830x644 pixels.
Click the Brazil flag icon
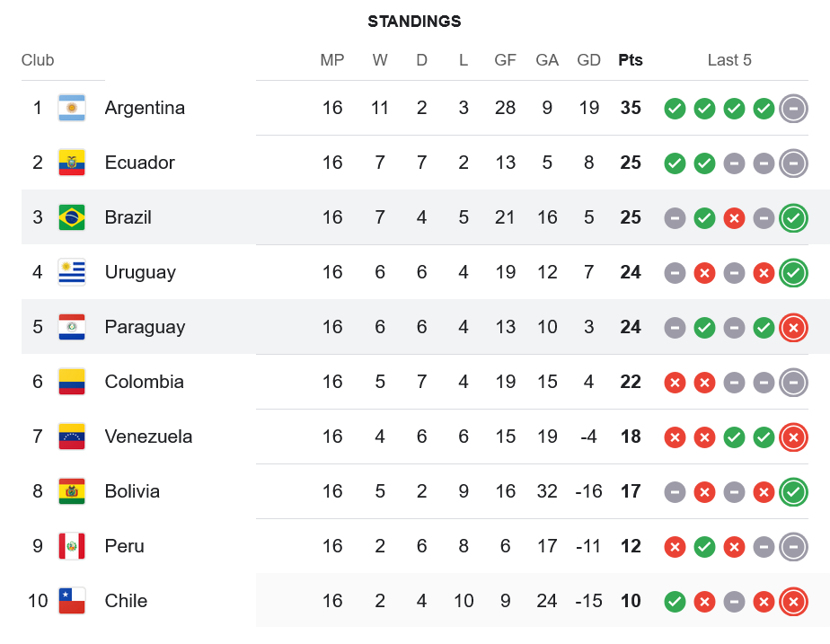[72, 217]
